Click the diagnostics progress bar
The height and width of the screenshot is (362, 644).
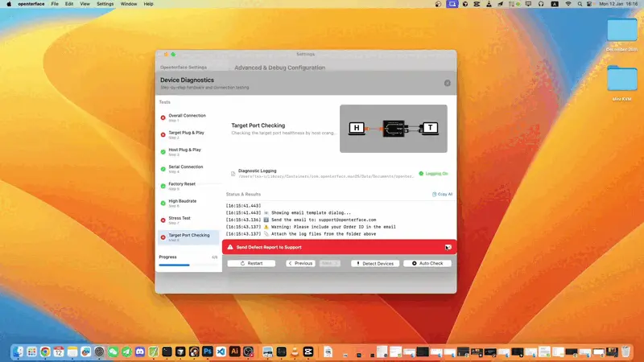188,265
